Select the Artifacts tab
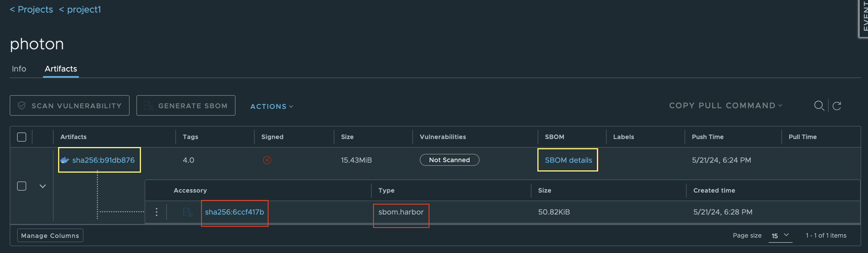868x253 pixels. (x=61, y=69)
